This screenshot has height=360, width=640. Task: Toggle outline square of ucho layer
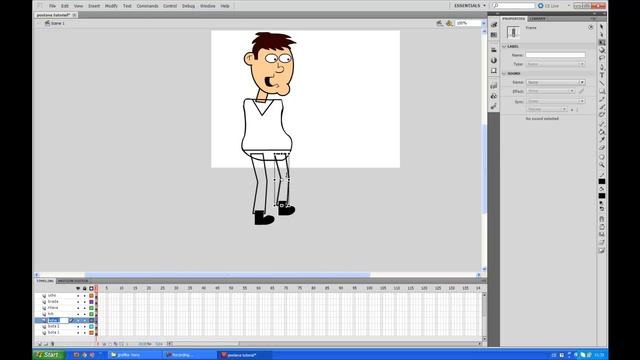(91, 296)
